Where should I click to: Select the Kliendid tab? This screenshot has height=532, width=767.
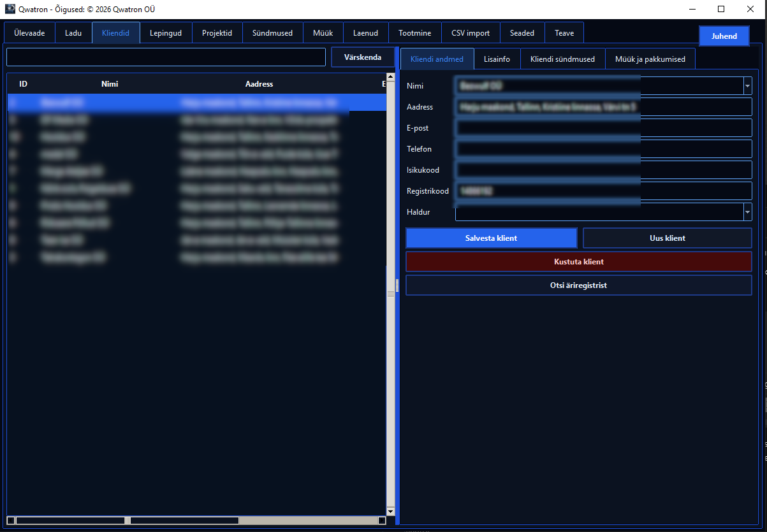tap(116, 32)
